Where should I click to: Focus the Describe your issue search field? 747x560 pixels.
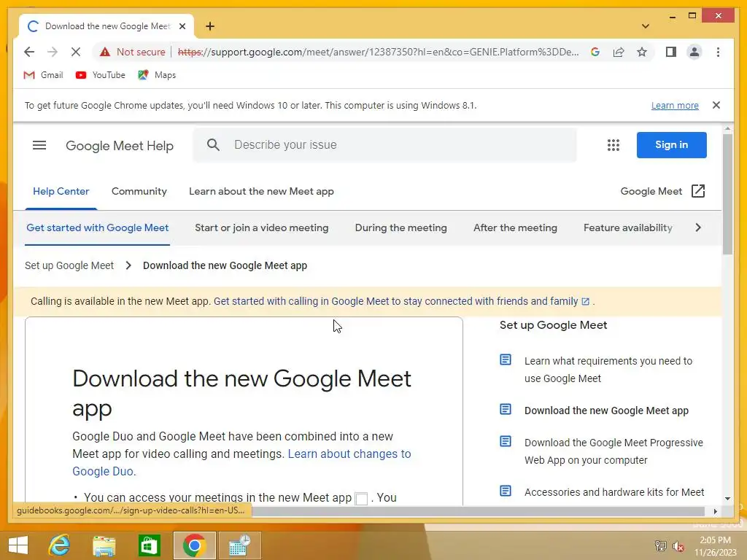click(x=384, y=145)
